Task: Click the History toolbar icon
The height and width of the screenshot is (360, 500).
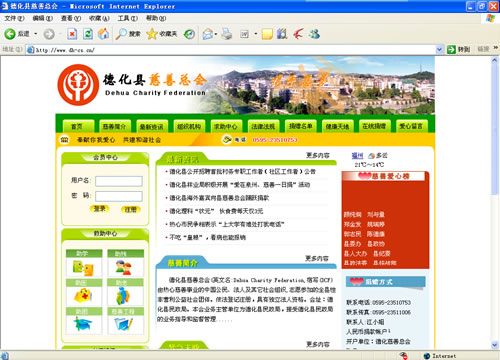Action: 190,34
